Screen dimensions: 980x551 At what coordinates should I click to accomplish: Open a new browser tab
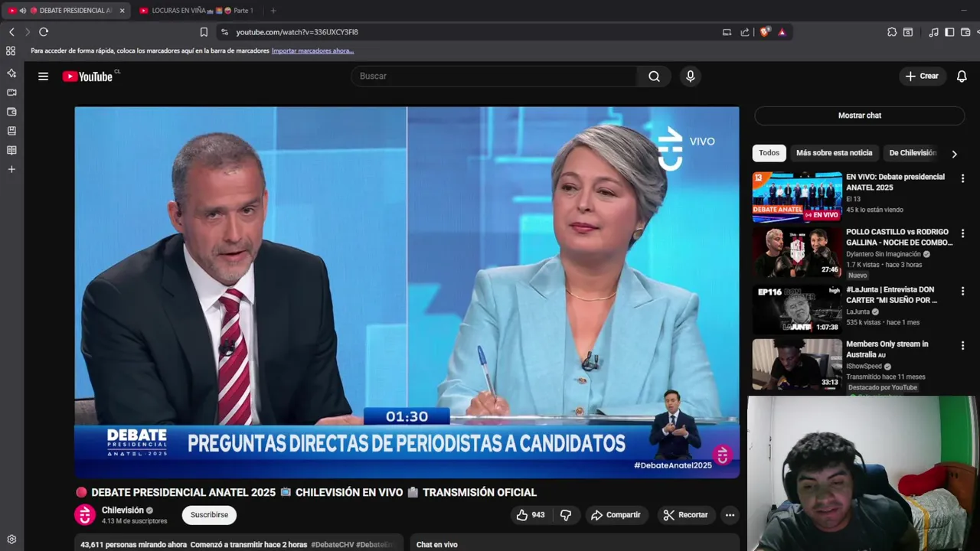[273, 11]
